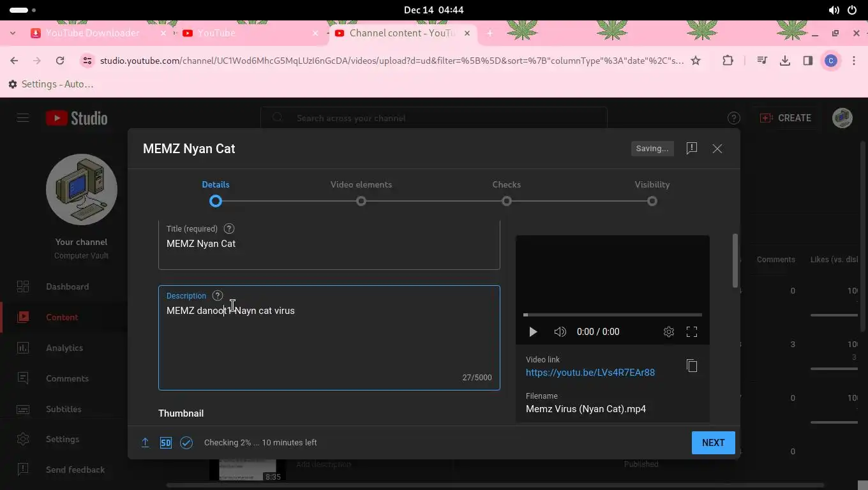Reload the page
This screenshot has width=868, height=490.
coord(60,61)
